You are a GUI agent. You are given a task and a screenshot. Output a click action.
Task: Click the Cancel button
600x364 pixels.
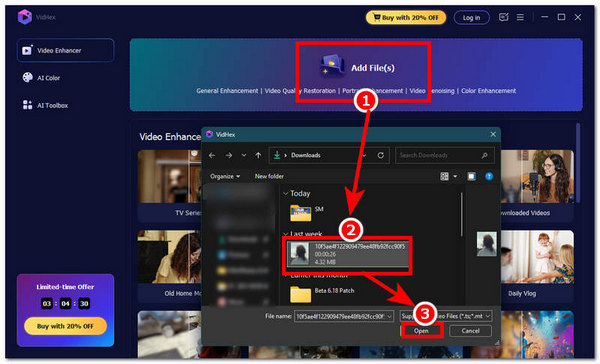coord(470,331)
